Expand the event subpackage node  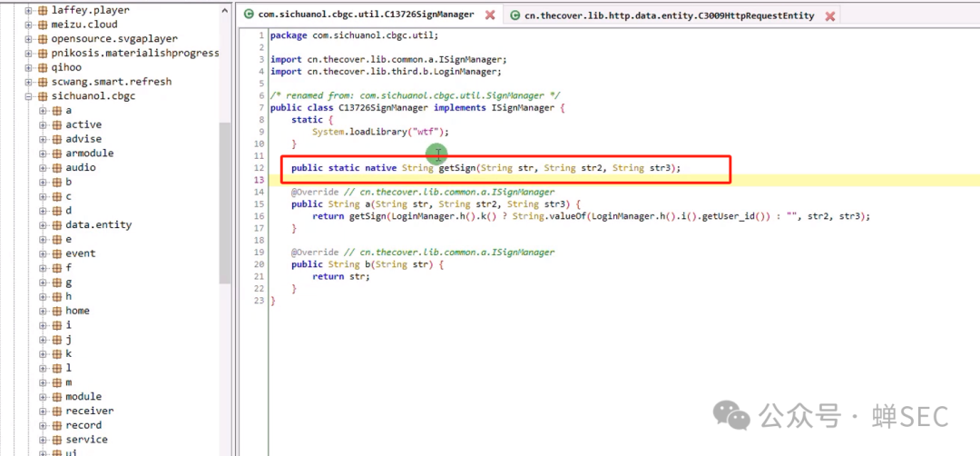[x=43, y=254]
